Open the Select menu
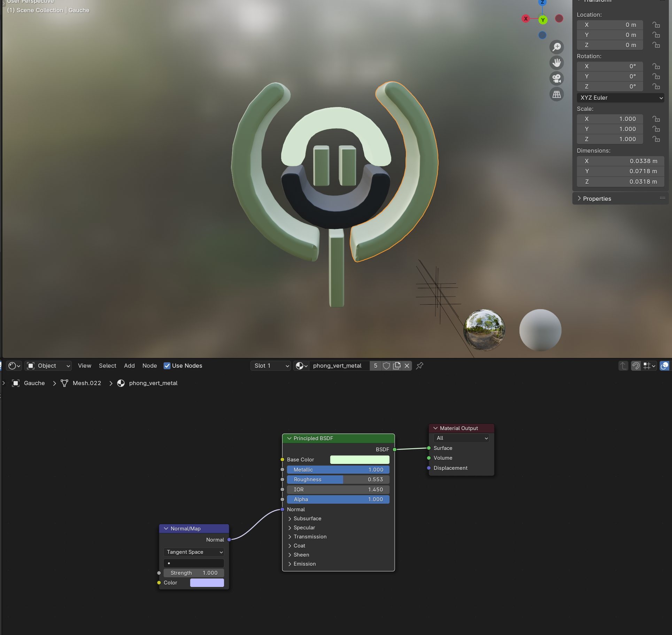Screen dimensions: 672x635 (108, 366)
